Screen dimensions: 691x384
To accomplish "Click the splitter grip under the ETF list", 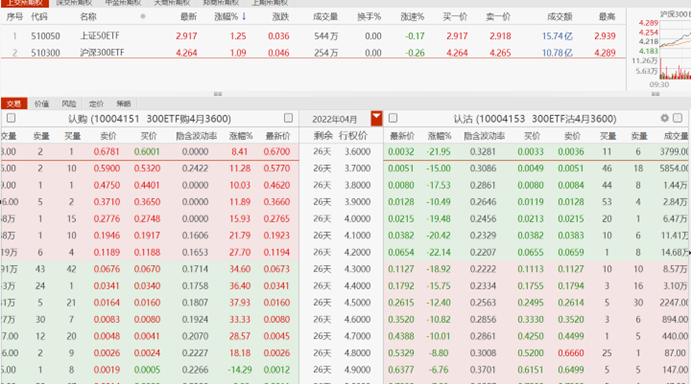I will coord(218,94).
